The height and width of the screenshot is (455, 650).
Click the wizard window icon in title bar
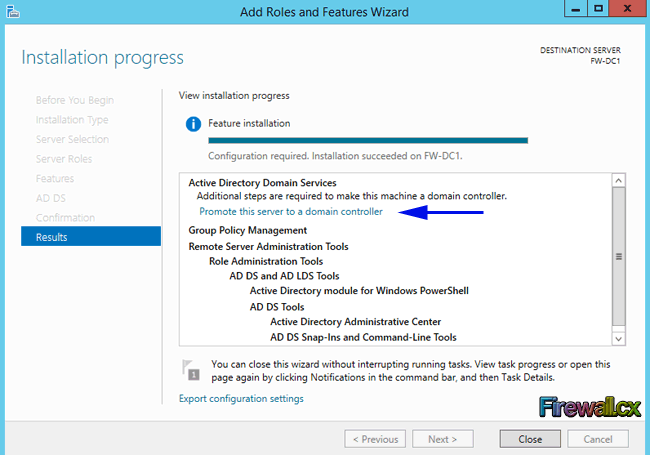13,12
